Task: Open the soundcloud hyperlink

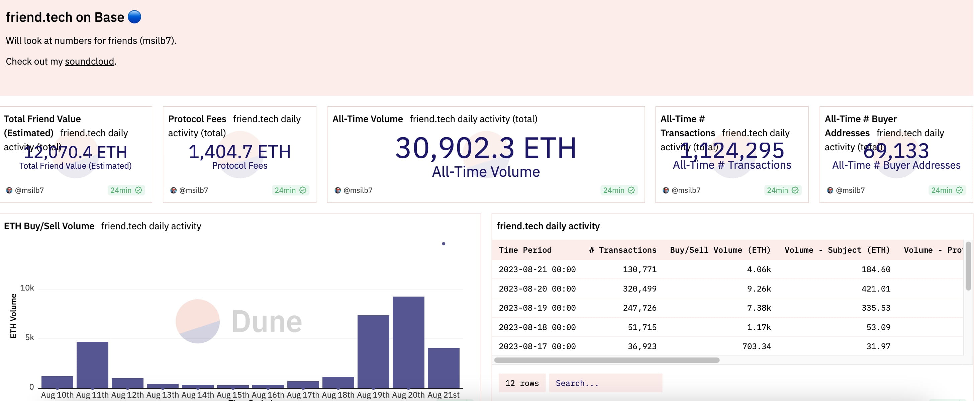Action: (x=89, y=61)
